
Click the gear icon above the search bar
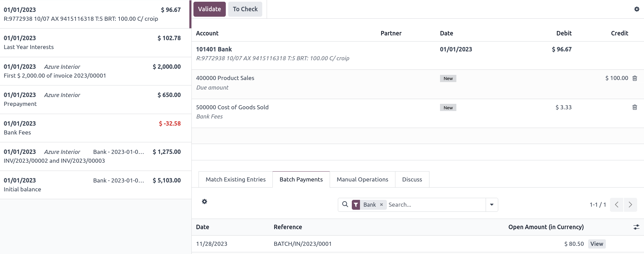[204, 202]
